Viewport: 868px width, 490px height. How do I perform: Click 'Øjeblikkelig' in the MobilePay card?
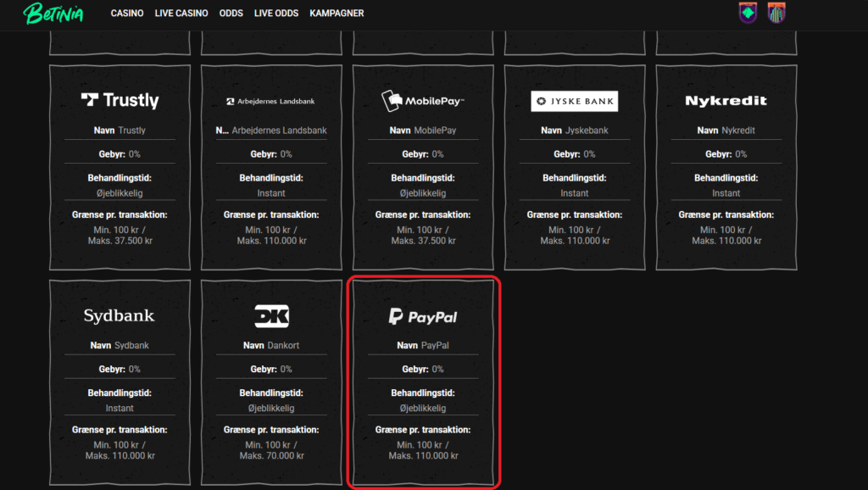pos(423,193)
